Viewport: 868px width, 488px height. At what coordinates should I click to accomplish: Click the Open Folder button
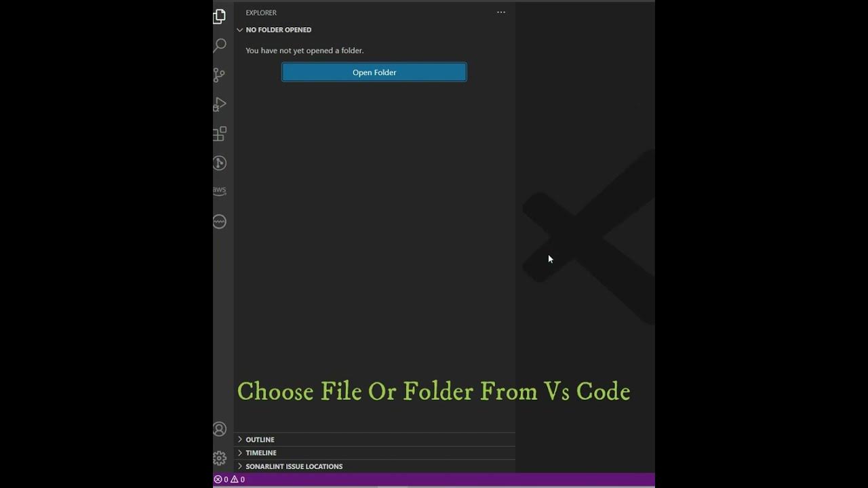[374, 72]
